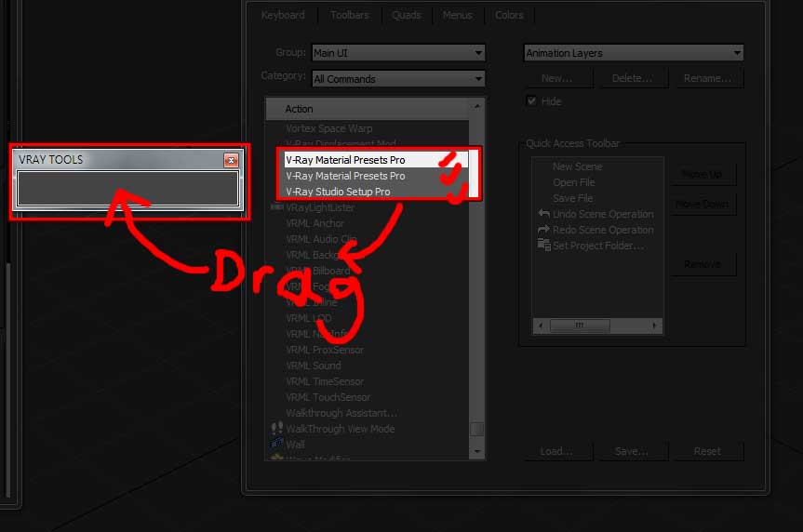This screenshot has height=532, width=803.
Task: Select Redo Scene Operation entry
Action: (x=603, y=230)
